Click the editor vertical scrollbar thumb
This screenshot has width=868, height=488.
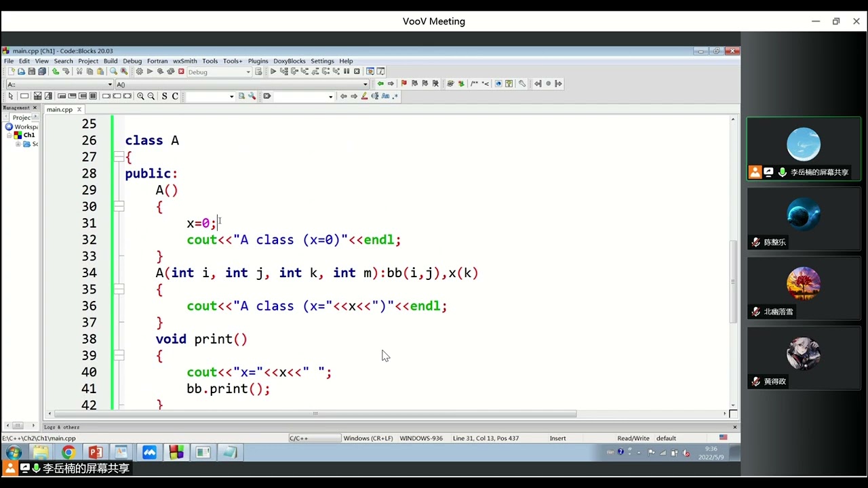pos(732,281)
